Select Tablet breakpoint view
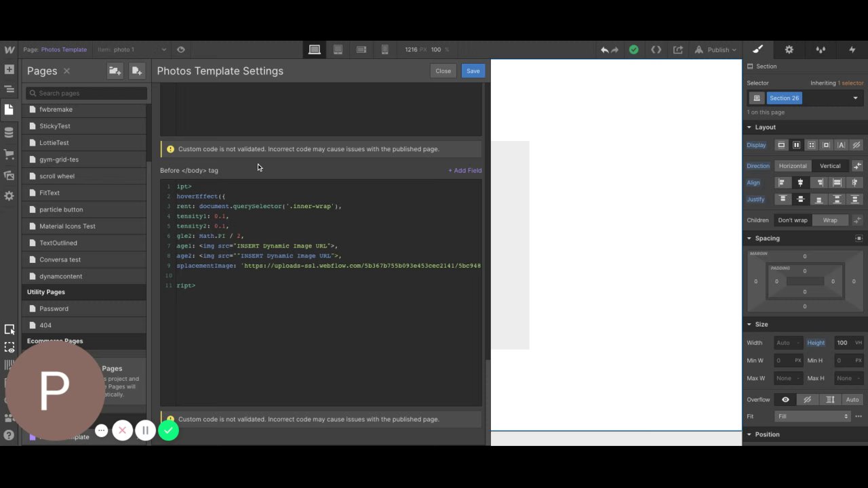This screenshot has width=868, height=488. 338,49
